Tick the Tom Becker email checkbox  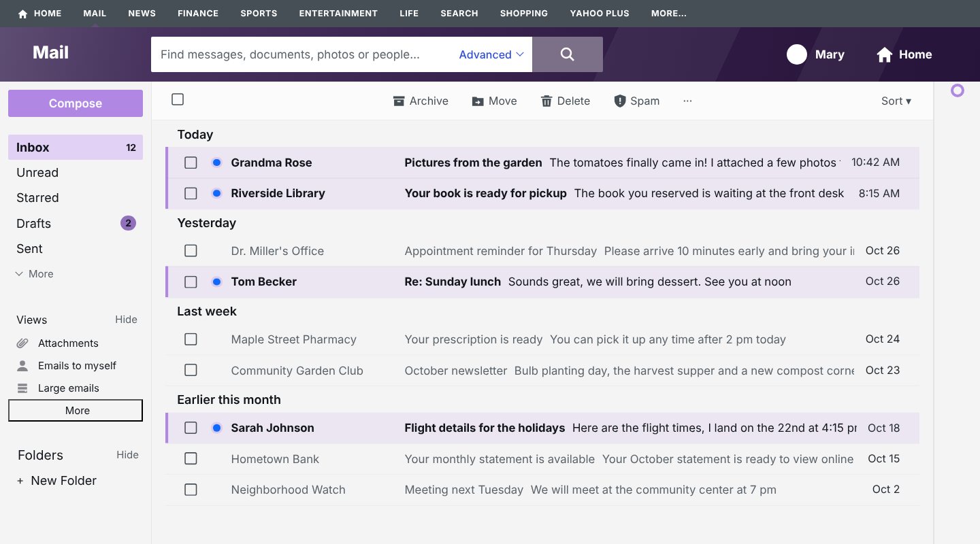(x=191, y=282)
